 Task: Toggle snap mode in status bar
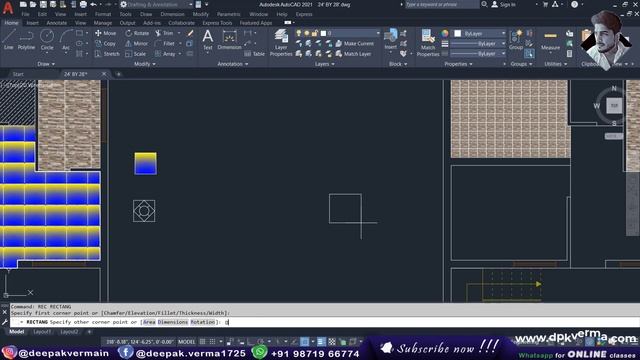(213, 342)
